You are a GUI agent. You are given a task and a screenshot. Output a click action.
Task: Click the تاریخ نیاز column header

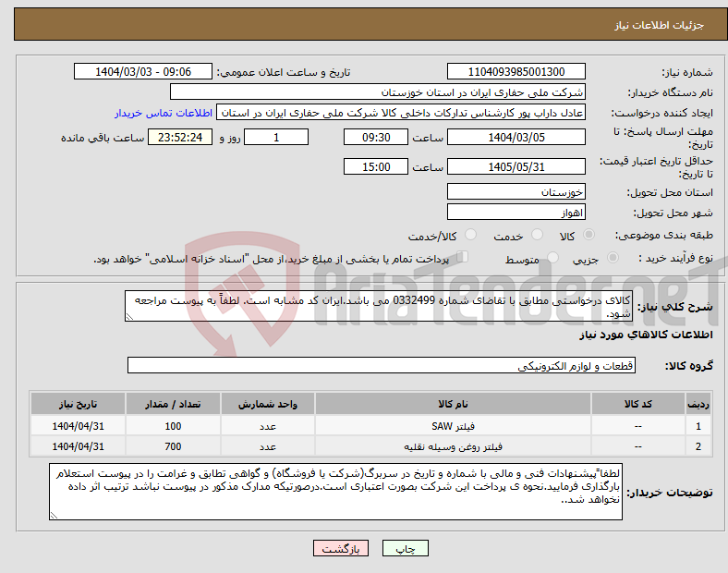tap(78, 404)
